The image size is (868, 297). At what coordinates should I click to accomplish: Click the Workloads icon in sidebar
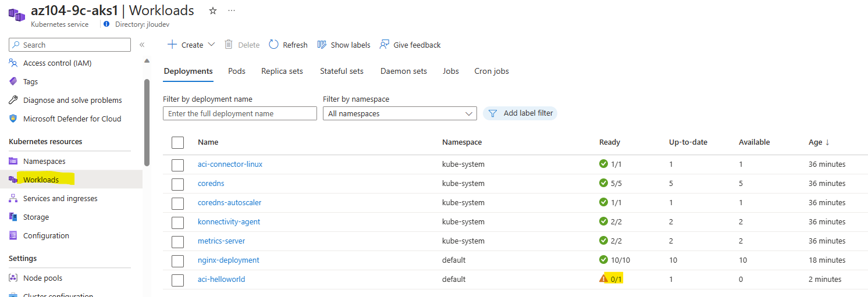pos(13,180)
